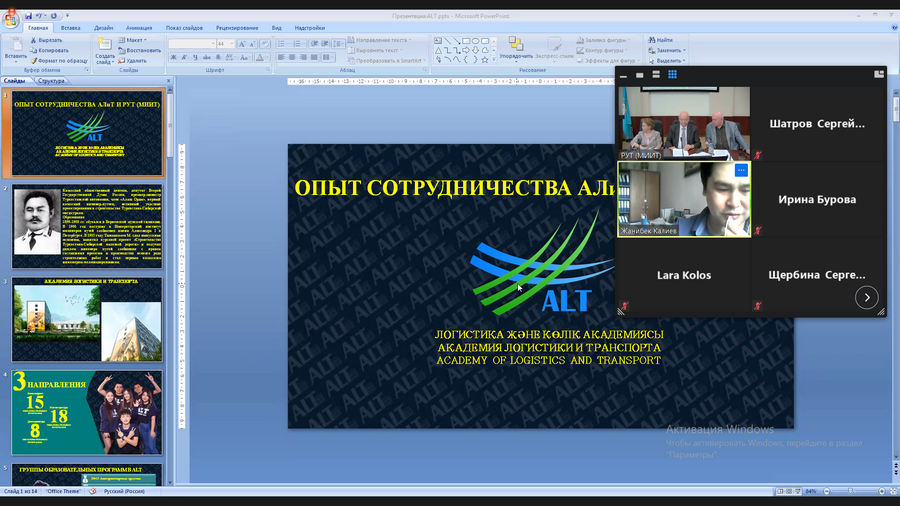Select slide 3 thumbnail Академия логистики
The width and height of the screenshot is (900, 506).
coord(87,320)
